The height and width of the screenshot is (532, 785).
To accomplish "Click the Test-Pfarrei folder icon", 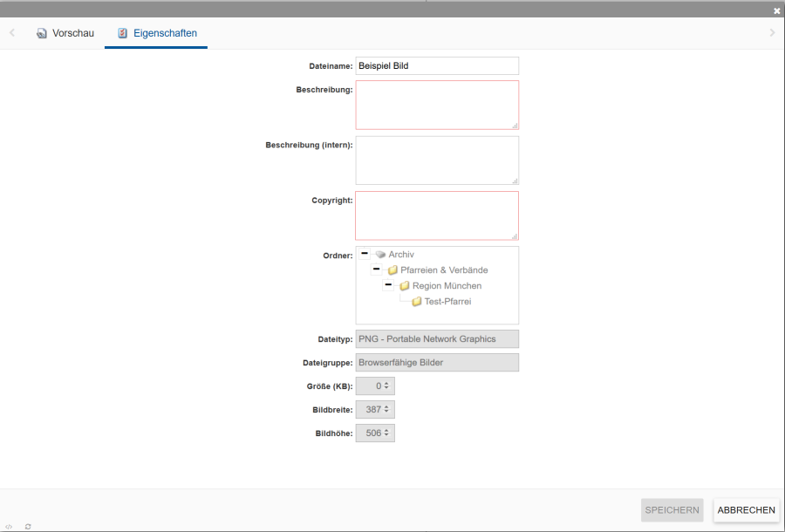I will coord(416,302).
